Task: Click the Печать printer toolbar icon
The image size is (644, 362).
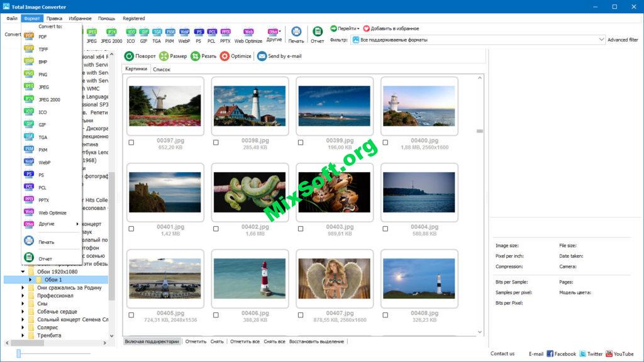Action: (296, 35)
